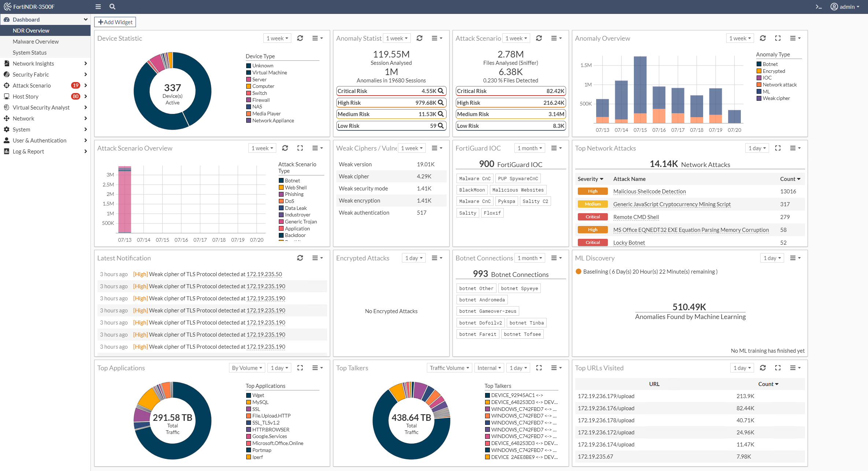Click the magnifier beside Critical Risk 4.55K
The image size is (868, 471).
(441, 91)
